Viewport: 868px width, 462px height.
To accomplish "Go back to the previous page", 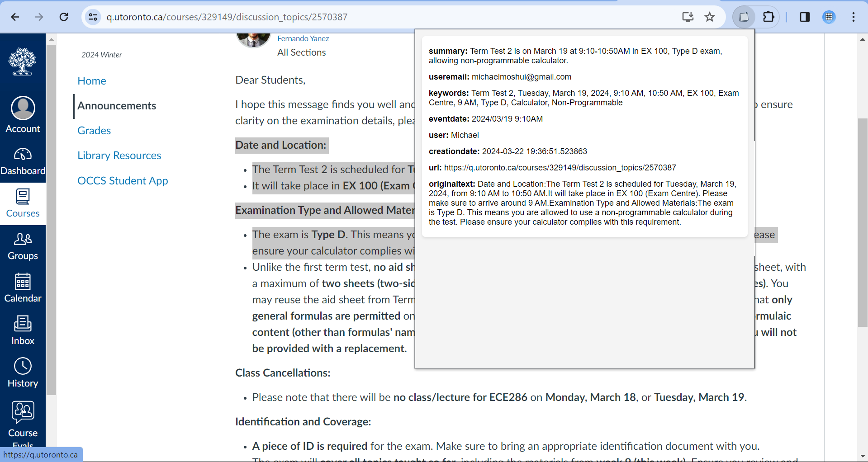I will pos(15,17).
